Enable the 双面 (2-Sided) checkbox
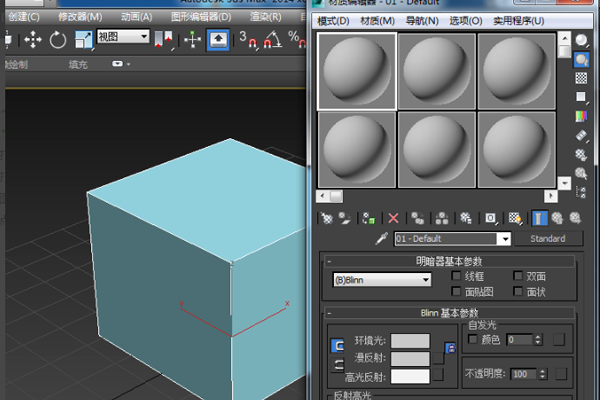Screen dimensions: 600x400 518,276
